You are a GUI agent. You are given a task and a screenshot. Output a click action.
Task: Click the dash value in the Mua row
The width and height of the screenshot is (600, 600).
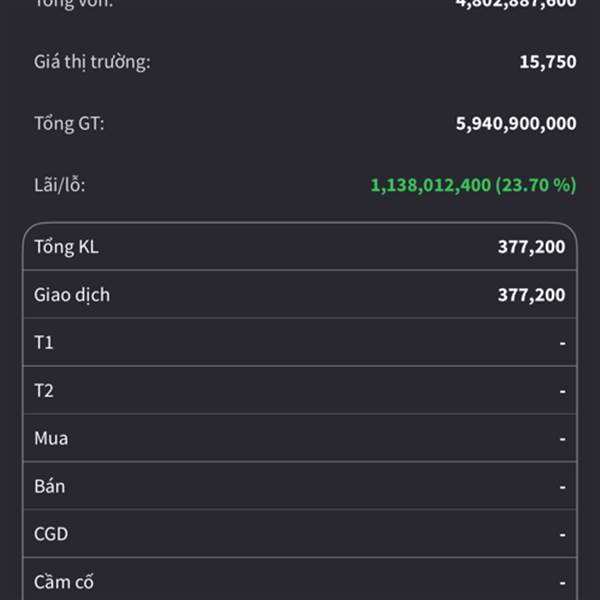click(x=562, y=438)
